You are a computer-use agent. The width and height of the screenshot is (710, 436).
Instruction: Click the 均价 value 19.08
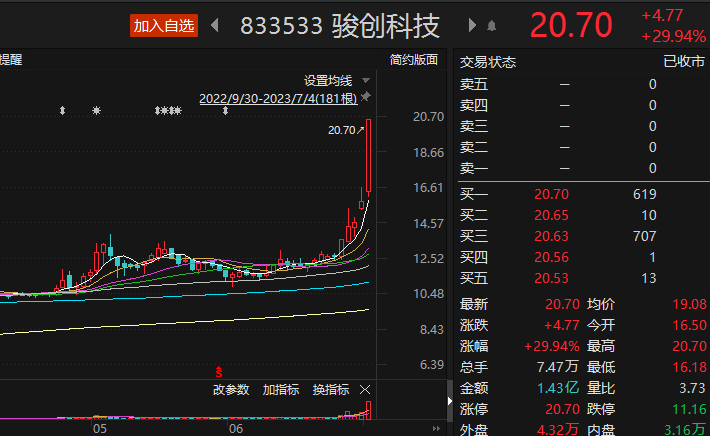point(689,304)
